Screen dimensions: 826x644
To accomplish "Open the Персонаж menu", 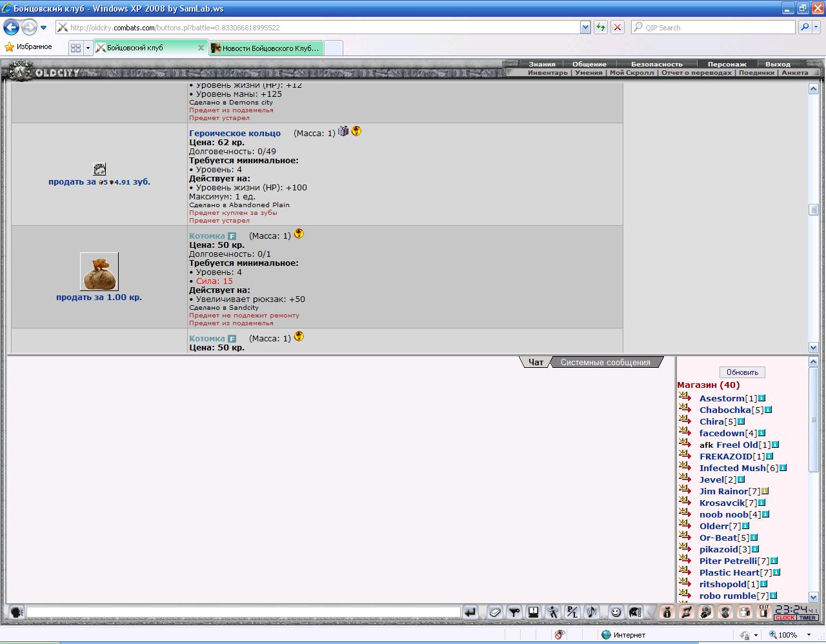I will pos(727,64).
